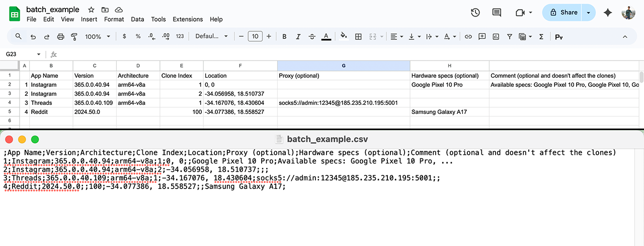The image size is (644, 246).
Task: Open version history clock icon
Action: tap(475, 13)
